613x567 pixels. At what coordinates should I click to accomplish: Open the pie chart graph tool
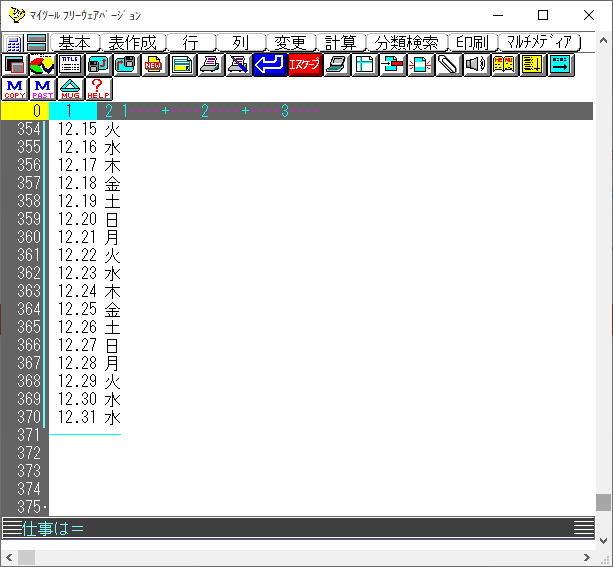[x=42, y=65]
